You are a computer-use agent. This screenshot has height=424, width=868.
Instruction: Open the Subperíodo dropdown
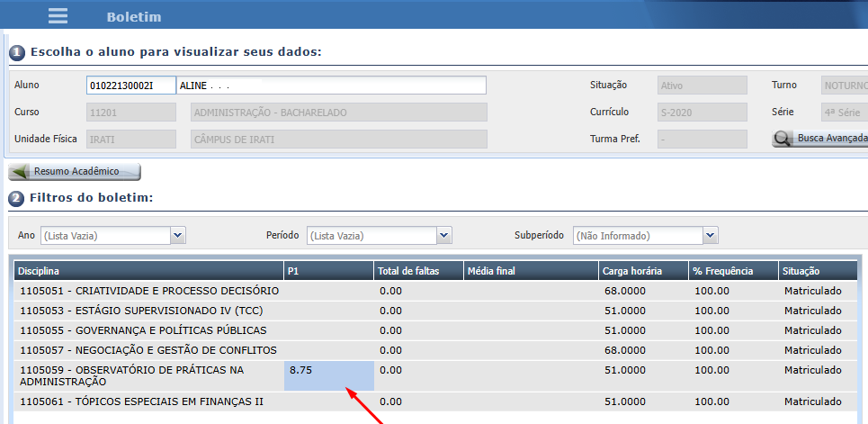point(711,235)
